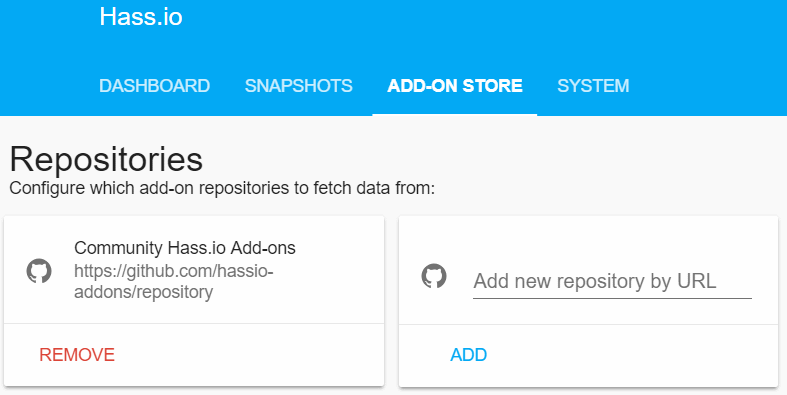787x395 pixels.
Task: Click white underline indicator beneath ADD-ON STORE
Action: [x=455, y=114]
